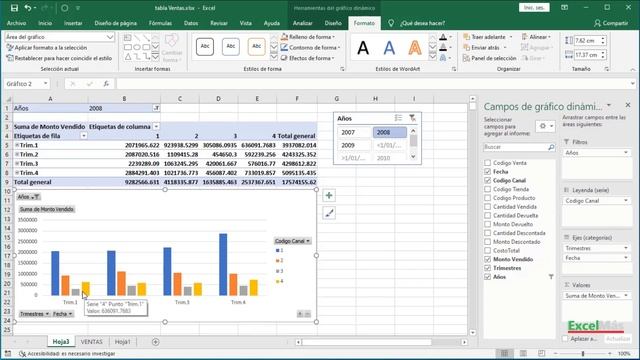Uncheck Codigo Canal field
Viewport: 640px width, 360px height.
[487, 180]
